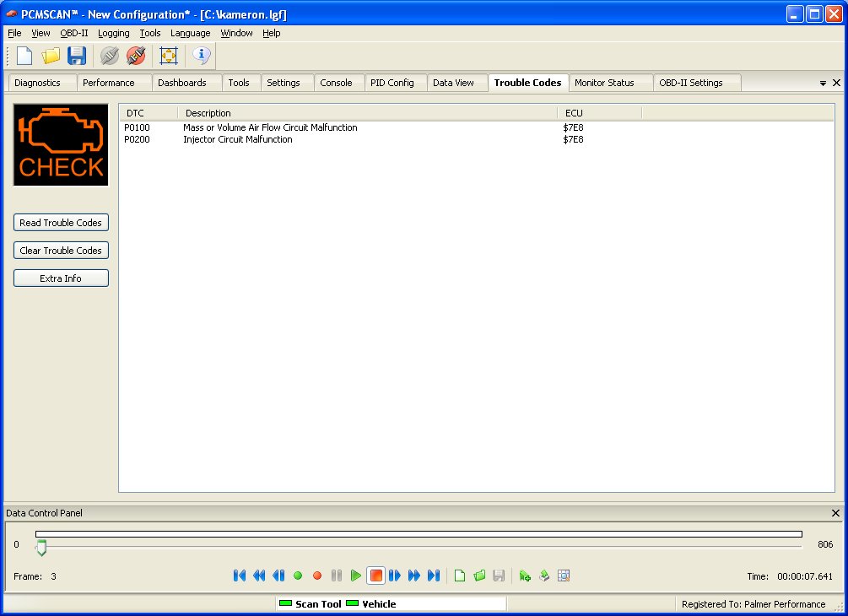Pause playback with the gray pause button

click(x=337, y=575)
